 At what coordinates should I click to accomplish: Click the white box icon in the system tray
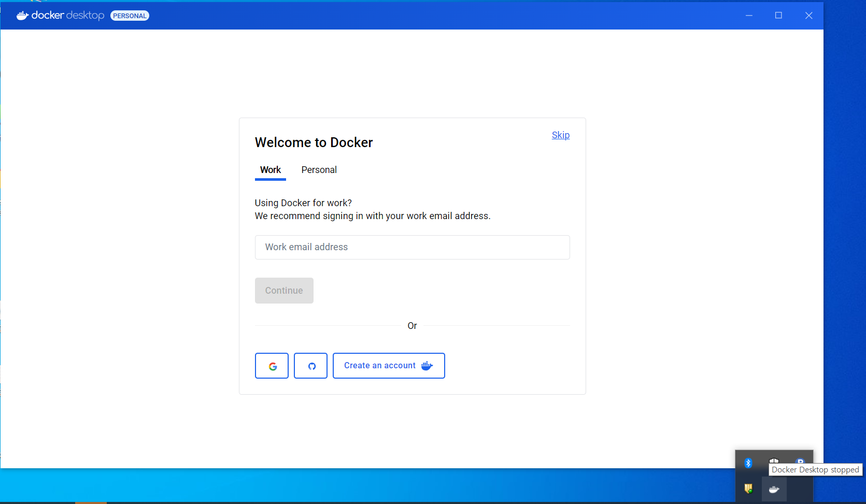[774, 460]
